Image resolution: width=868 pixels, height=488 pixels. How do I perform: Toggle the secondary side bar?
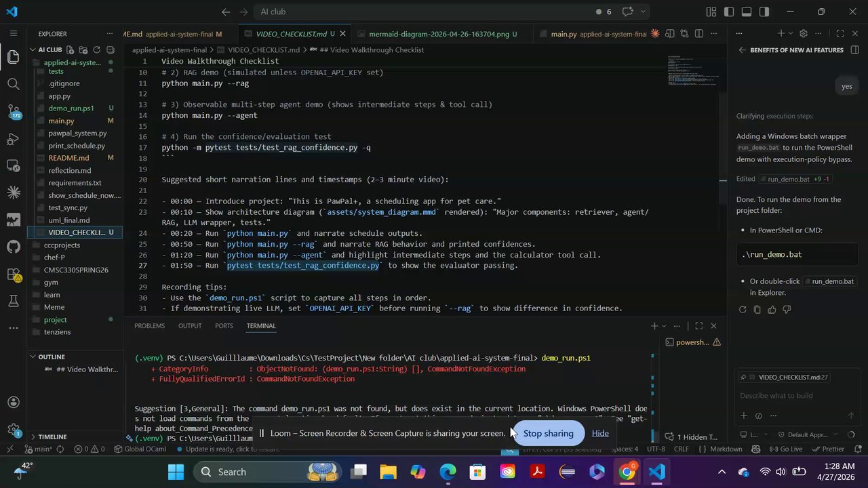(x=764, y=12)
